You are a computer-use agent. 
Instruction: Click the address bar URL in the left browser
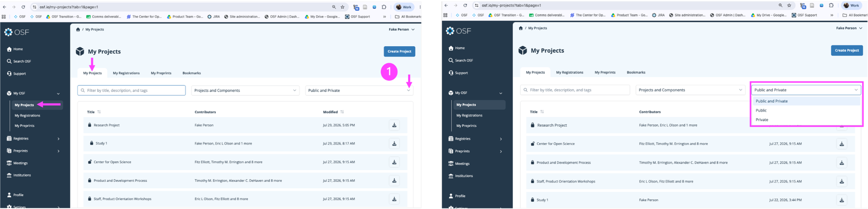[69, 7]
